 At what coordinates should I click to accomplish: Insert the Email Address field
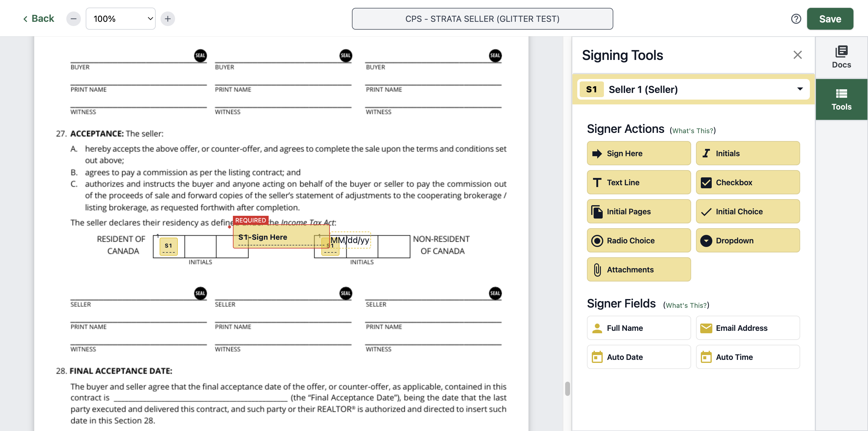point(748,327)
